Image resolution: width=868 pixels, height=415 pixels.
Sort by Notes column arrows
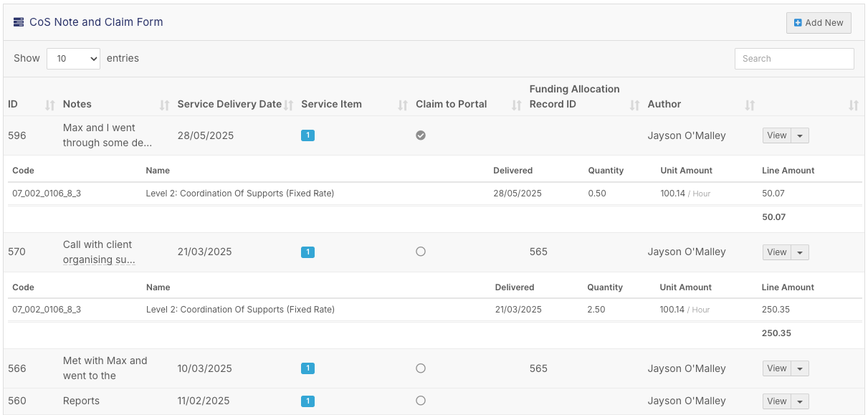pos(164,105)
